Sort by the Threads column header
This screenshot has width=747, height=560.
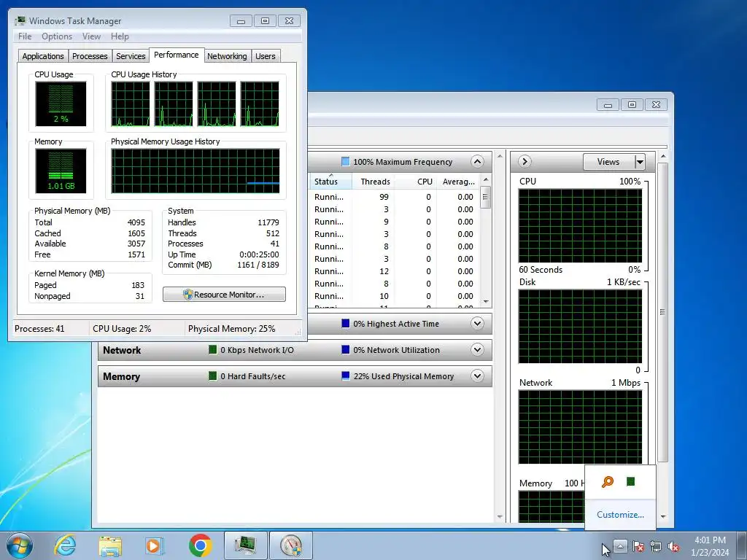[x=374, y=182]
